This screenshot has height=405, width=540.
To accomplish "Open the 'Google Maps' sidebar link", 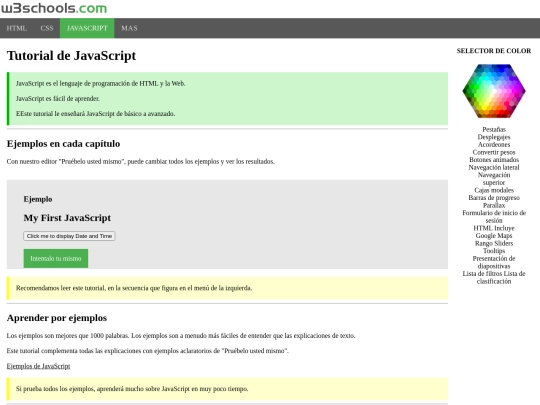I will click(494, 236).
